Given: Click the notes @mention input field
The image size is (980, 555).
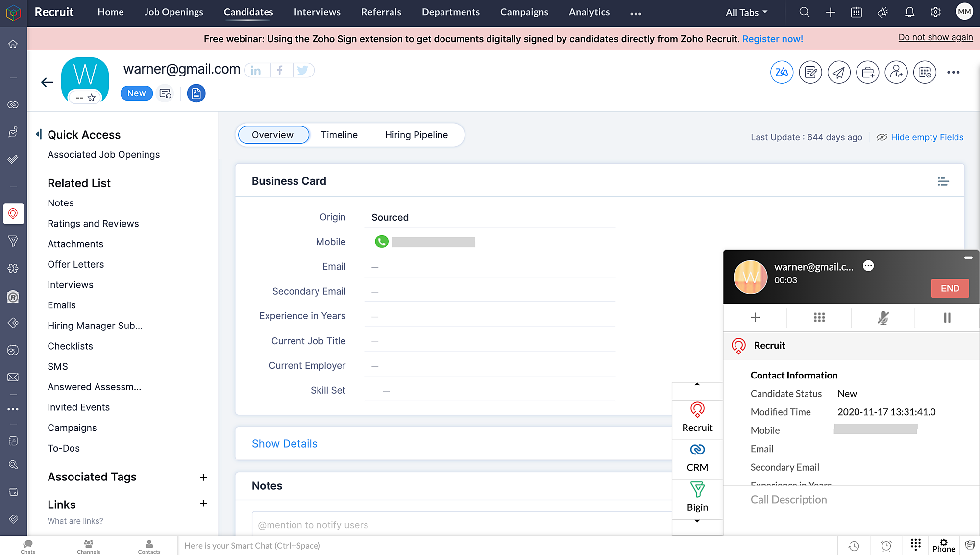Looking at the screenshot, I should (x=462, y=525).
